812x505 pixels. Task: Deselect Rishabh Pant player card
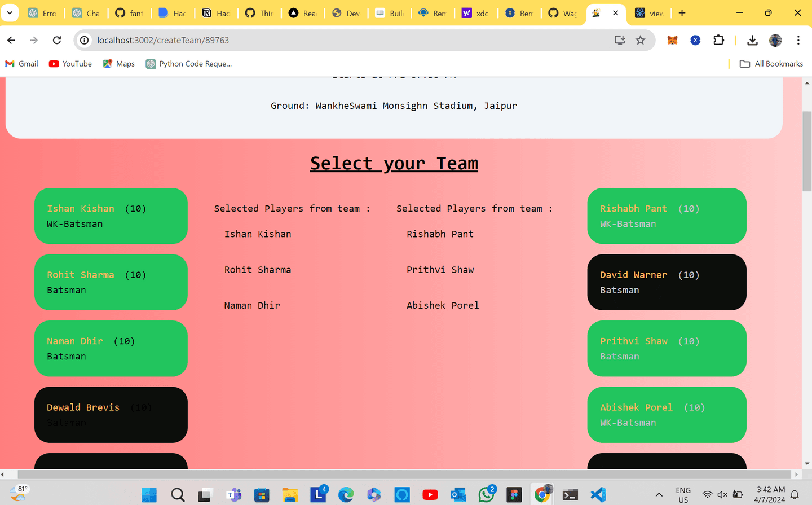coord(667,216)
